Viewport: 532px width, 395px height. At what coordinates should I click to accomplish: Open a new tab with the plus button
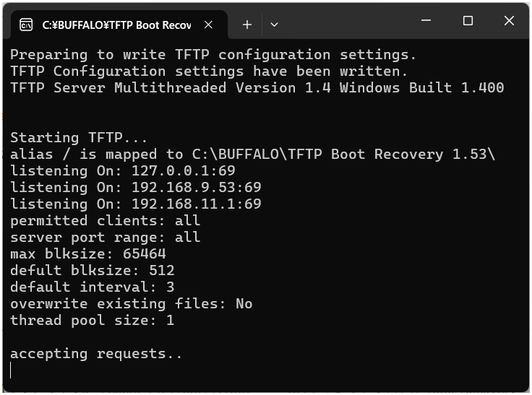pos(247,25)
